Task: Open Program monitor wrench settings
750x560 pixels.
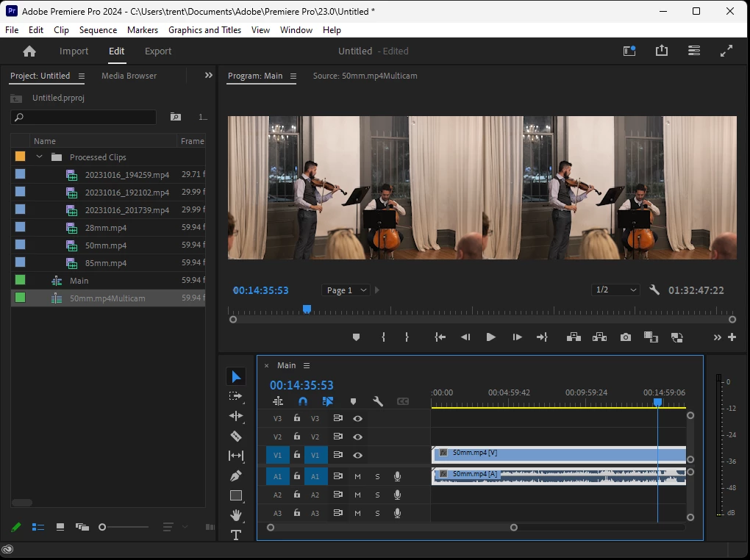Action: coord(654,290)
